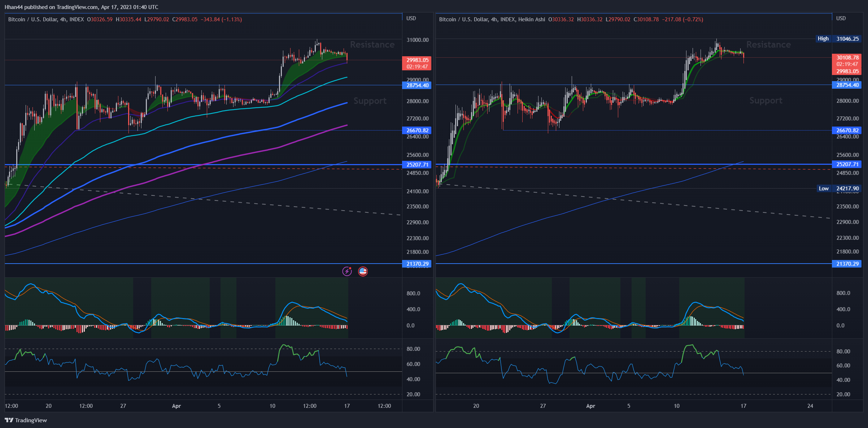Click the left chart USD currency label
Image resolution: width=868 pixels, height=428 pixels.
(x=411, y=18)
